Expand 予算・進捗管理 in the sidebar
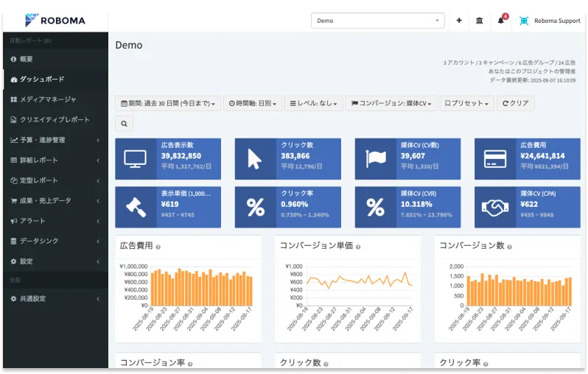 tap(54, 140)
